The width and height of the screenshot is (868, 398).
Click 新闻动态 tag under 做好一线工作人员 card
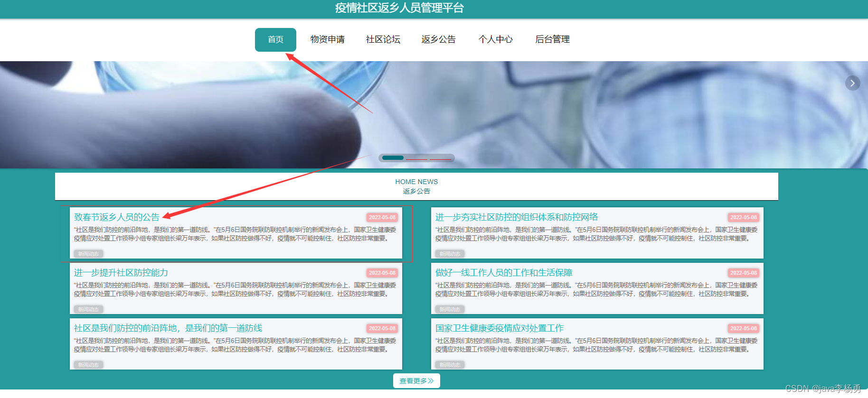coord(450,309)
